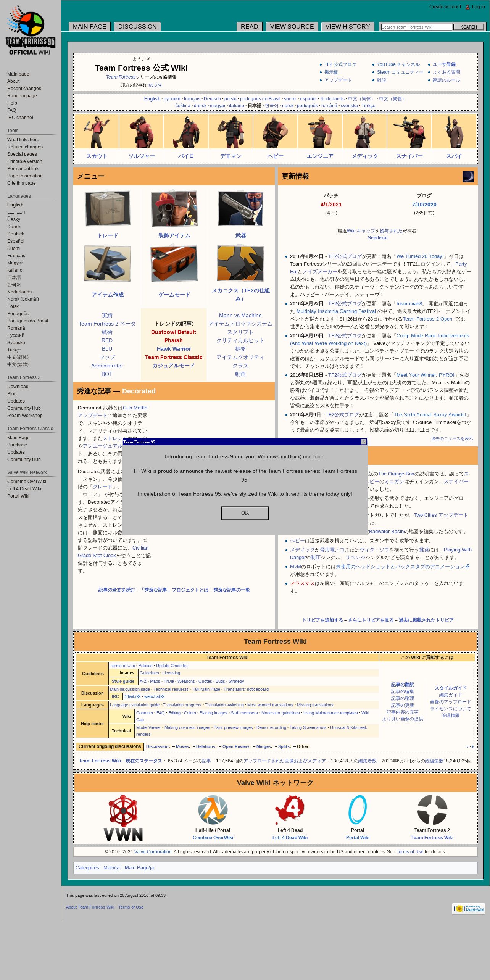Click the Log in user icon

[x=467, y=7]
